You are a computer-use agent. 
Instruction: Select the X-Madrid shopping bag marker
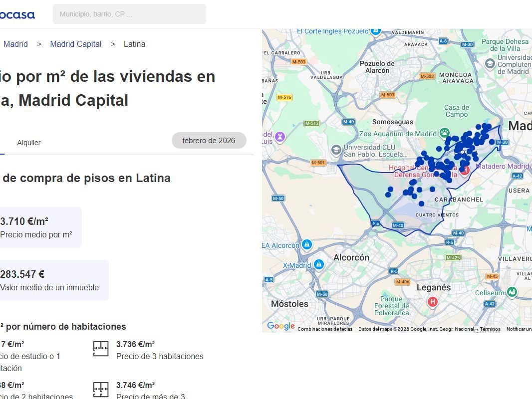click(x=318, y=265)
